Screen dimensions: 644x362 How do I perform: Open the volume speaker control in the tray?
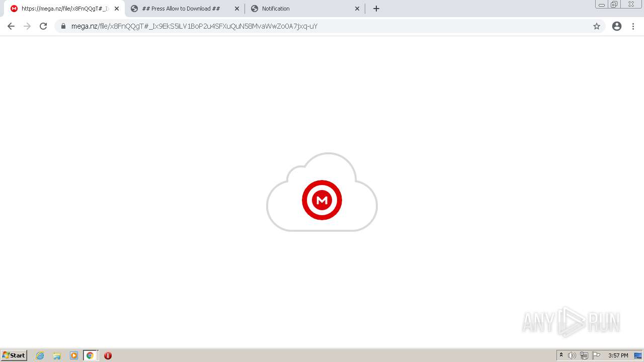[x=572, y=355]
